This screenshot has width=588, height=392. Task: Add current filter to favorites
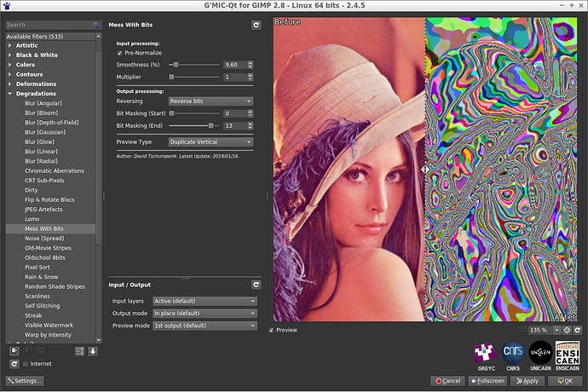(14, 351)
